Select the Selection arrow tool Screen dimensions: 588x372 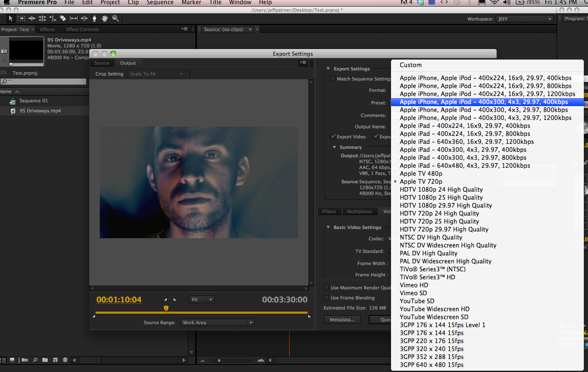point(10,18)
